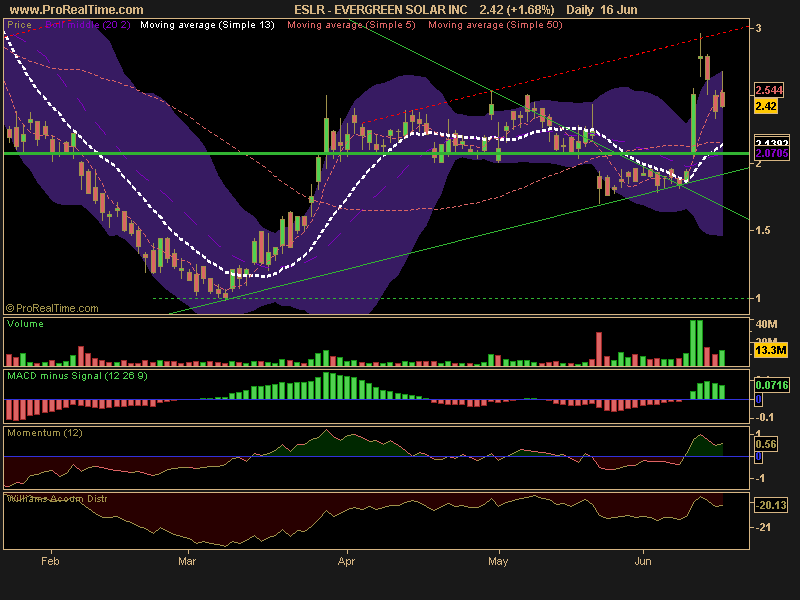Click the 2.42 (+1.68%) quote in the header

point(517,10)
